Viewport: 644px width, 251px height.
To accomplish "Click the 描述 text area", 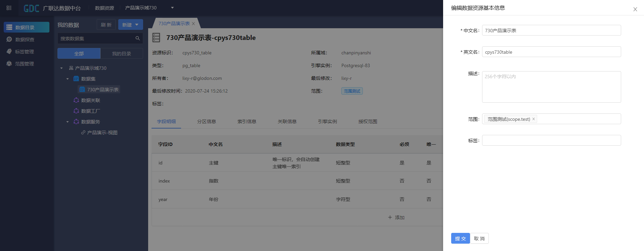I will [551, 87].
